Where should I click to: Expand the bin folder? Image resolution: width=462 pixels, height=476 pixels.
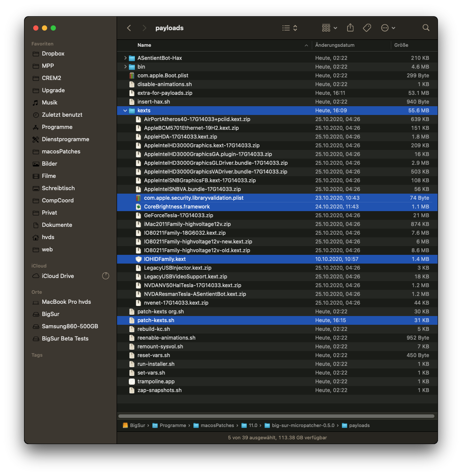125,66
